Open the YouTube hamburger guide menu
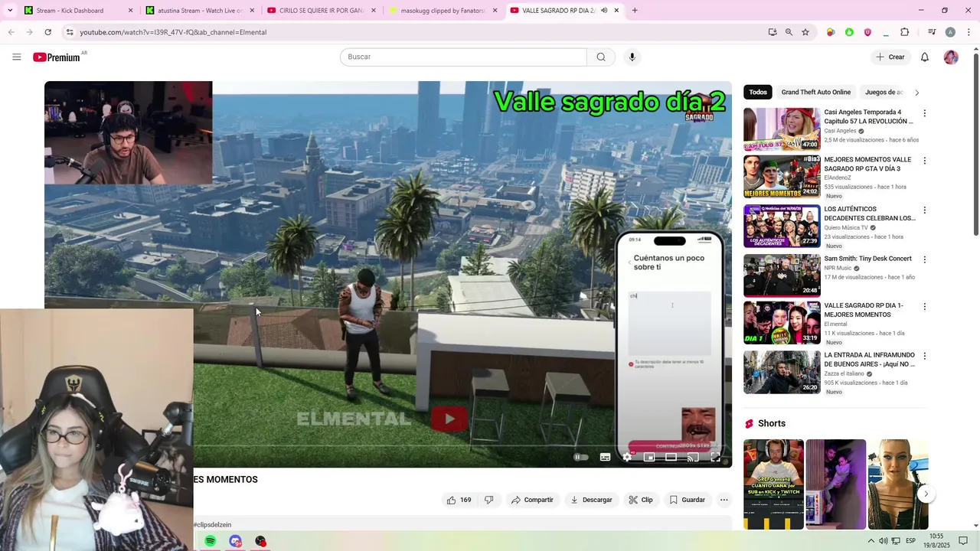Screen dimensions: 980x551 17,57
